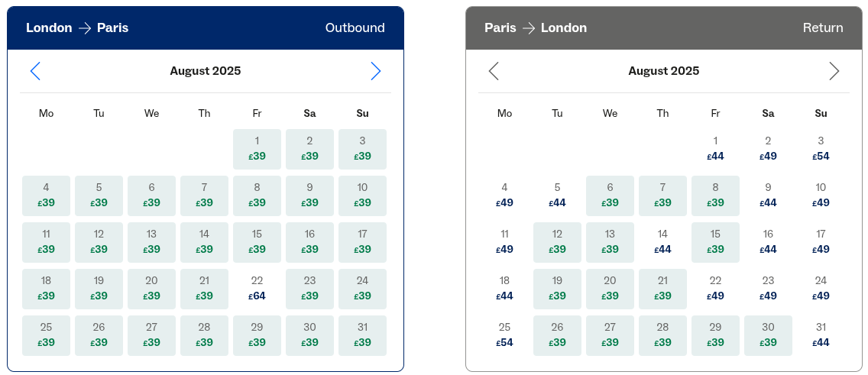Click the London to Paris Outbound header

click(x=205, y=28)
